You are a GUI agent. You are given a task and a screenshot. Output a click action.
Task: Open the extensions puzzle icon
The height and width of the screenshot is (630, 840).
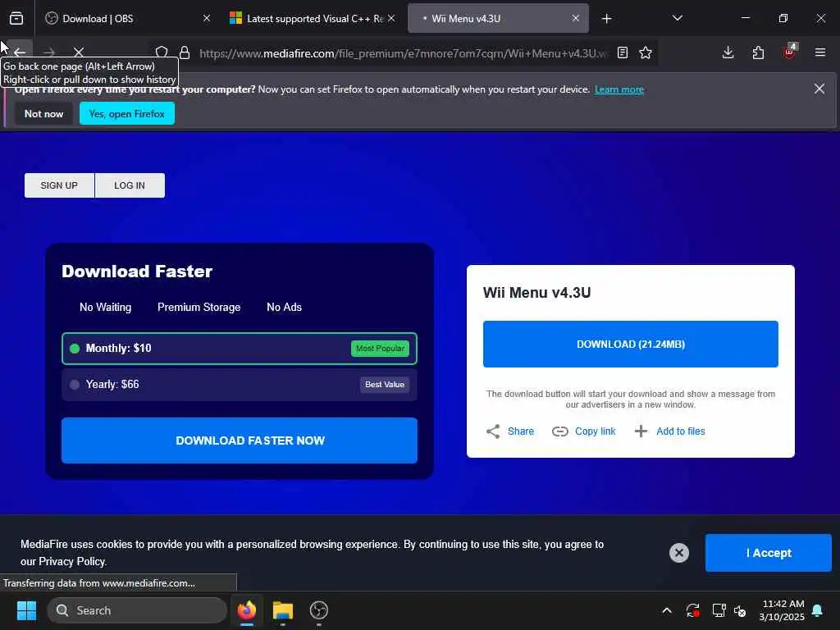tap(758, 52)
